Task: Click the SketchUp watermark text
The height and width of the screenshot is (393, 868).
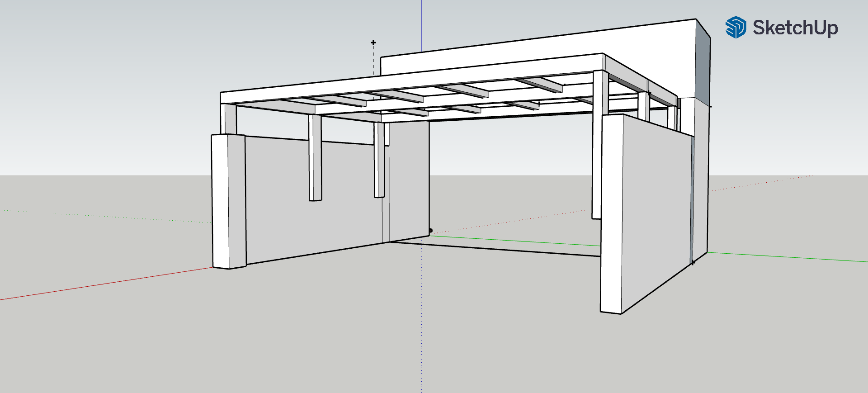Action: [795, 28]
